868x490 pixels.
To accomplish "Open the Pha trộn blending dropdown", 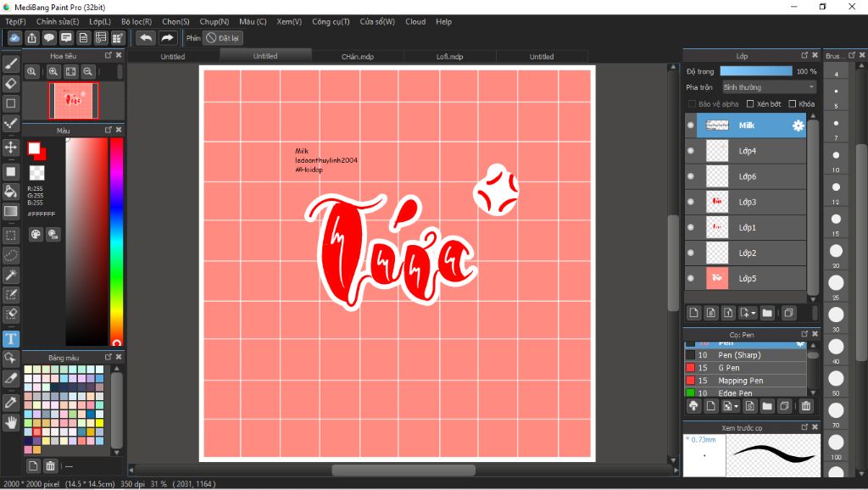I will [769, 87].
